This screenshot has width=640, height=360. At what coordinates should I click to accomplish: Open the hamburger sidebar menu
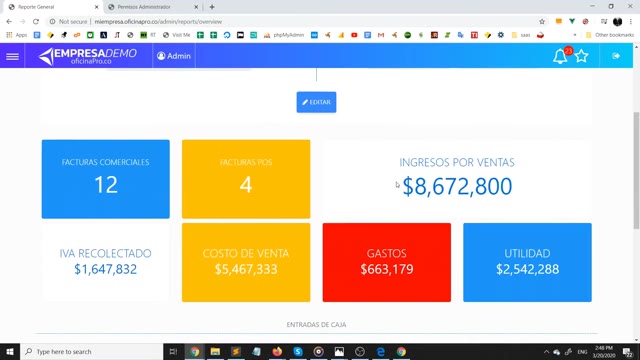[x=12, y=56]
